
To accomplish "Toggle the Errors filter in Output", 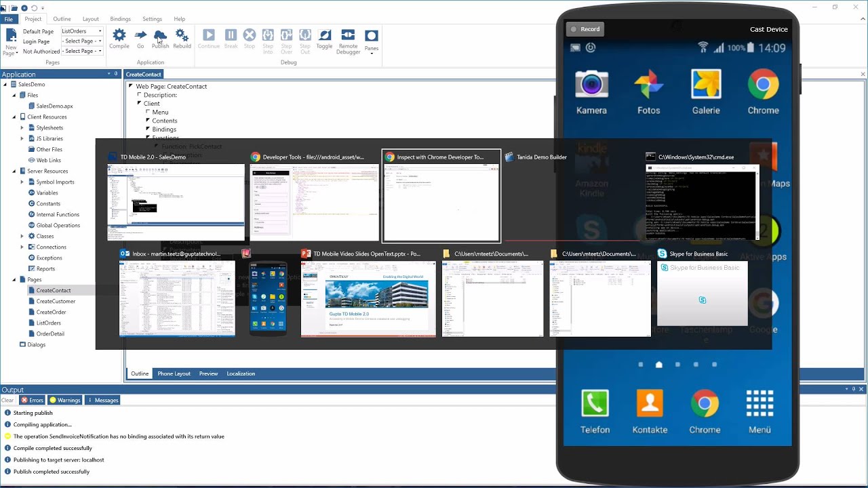I will coord(32,400).
